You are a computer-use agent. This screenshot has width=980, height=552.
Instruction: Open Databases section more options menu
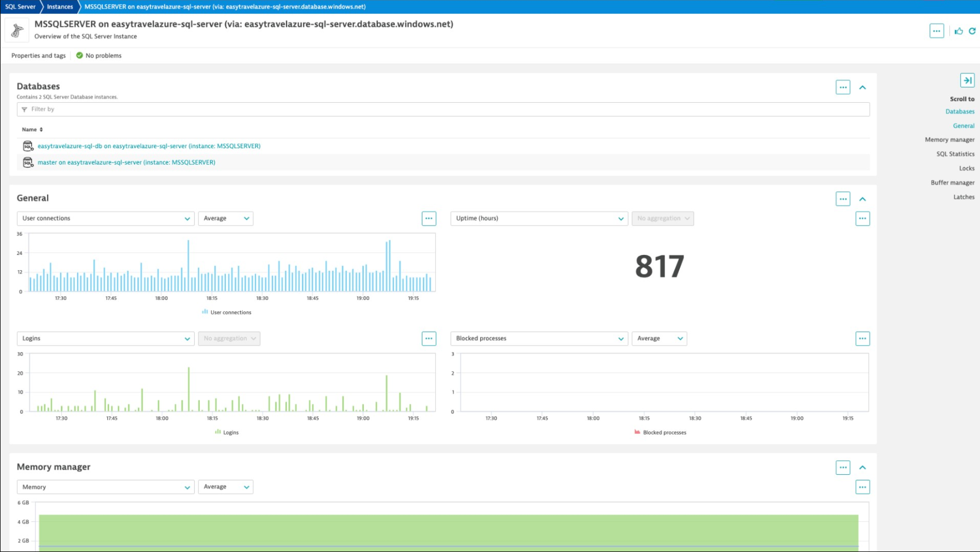click(843, 87)
